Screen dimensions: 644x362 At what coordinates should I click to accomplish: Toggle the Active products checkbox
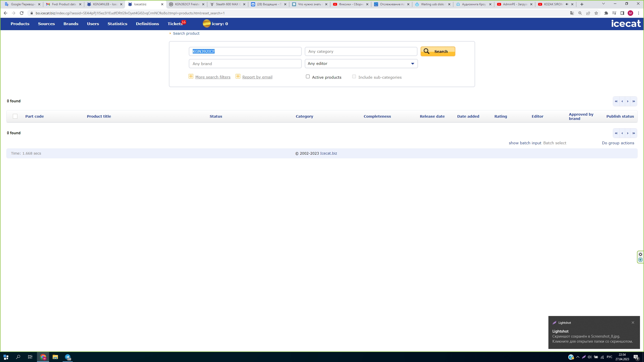point(308,76)
